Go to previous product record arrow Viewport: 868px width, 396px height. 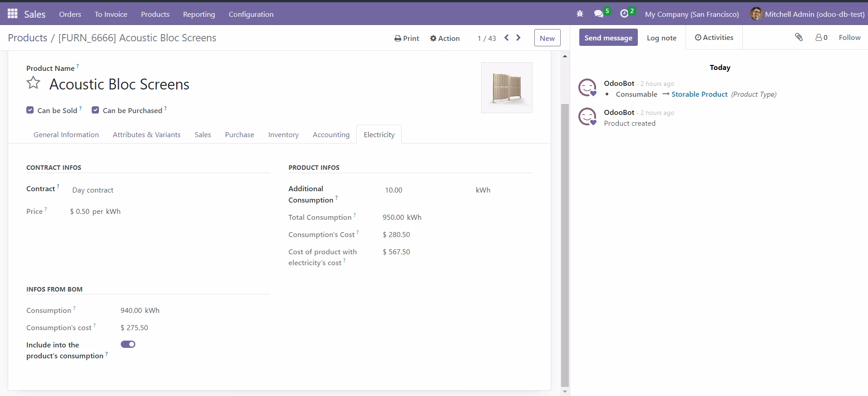click(x=507, y=38)
